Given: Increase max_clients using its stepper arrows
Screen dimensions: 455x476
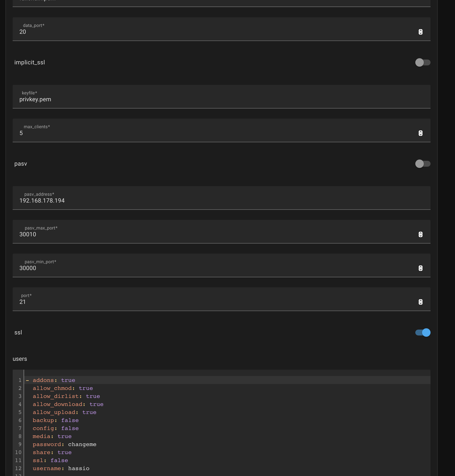Looking at the screenshot, I should [x=420, y=131].
